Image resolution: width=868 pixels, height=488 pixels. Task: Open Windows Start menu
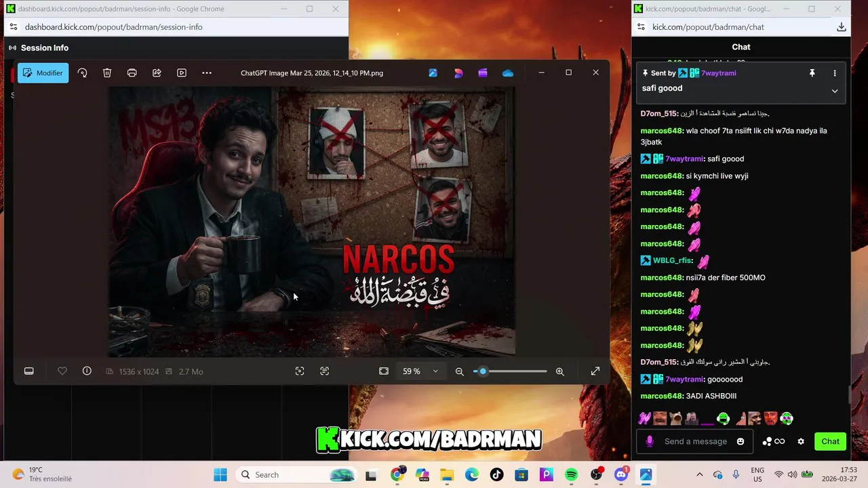[x=220, y=474]
